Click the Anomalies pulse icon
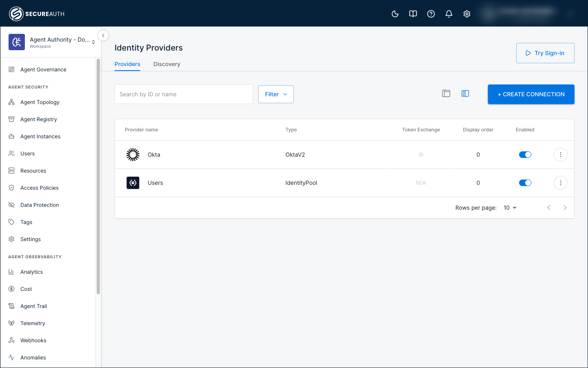The height and width of the screenshot is (368, 588). [11, 357]
